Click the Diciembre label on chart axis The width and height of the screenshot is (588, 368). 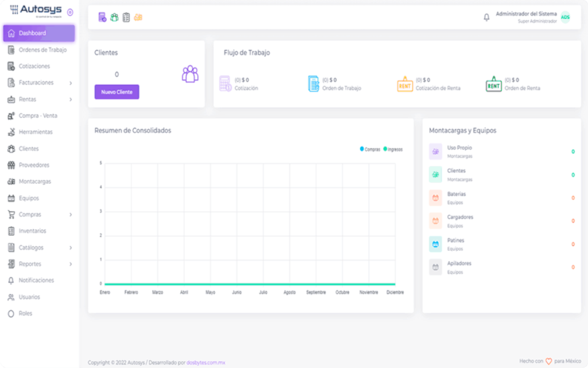395,292
